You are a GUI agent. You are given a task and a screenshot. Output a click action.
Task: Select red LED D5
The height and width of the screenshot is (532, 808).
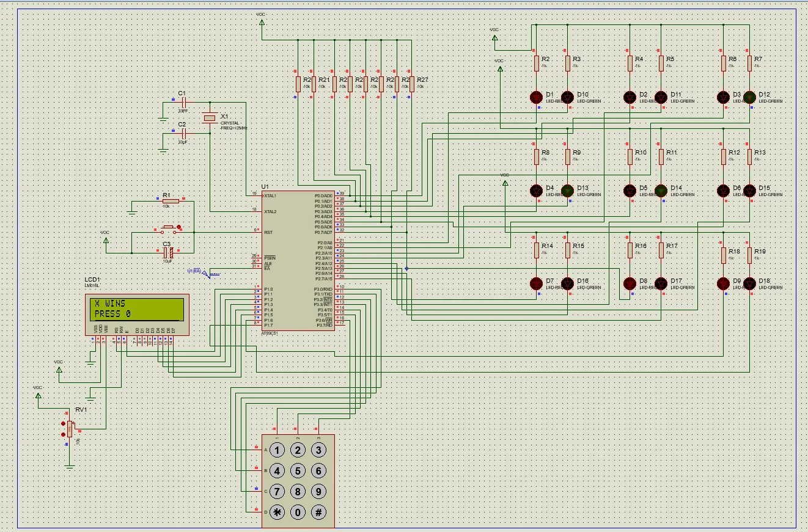(x=630, y=191)
